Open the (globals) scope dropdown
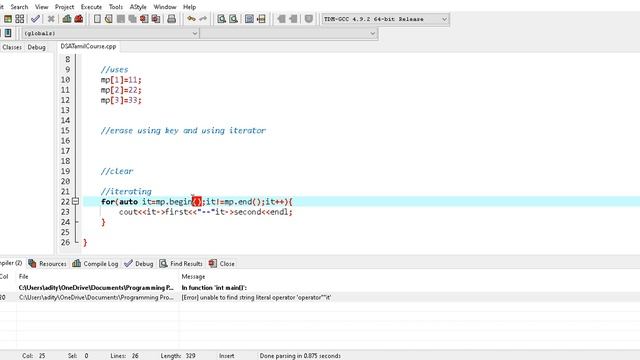This screenshot has height=360, width=640. (110, 33)
